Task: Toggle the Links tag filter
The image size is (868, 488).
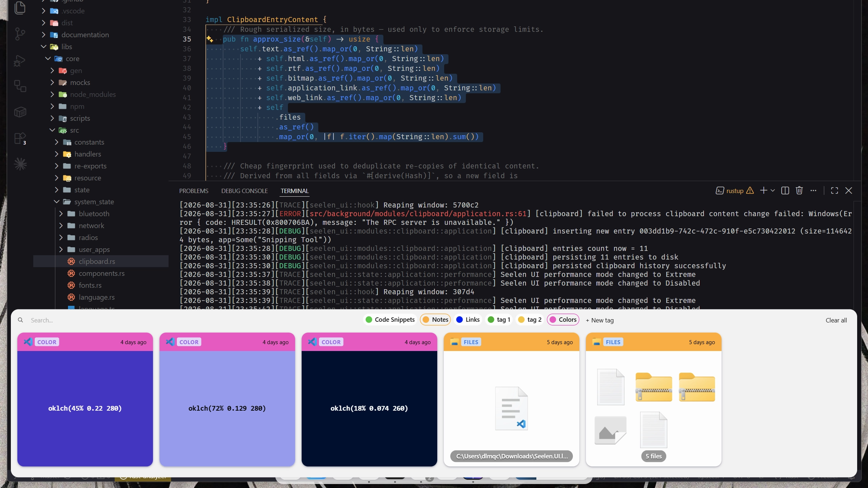Action: coord(468,320)
